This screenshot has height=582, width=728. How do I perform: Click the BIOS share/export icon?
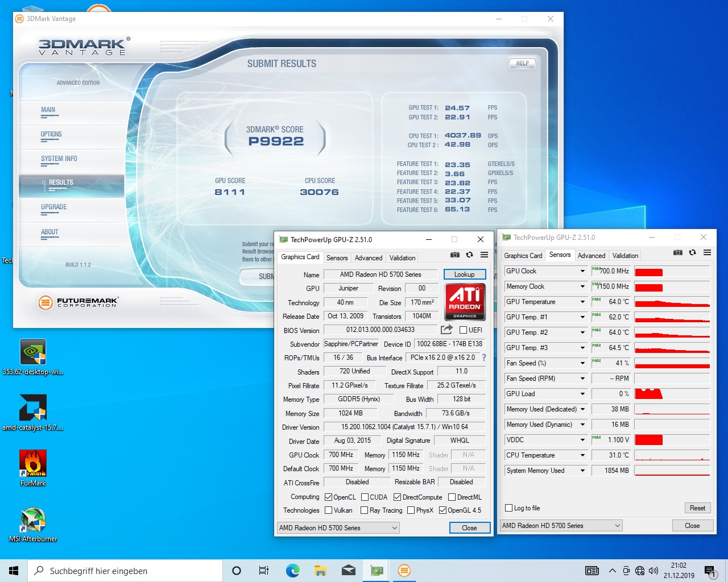446,330
